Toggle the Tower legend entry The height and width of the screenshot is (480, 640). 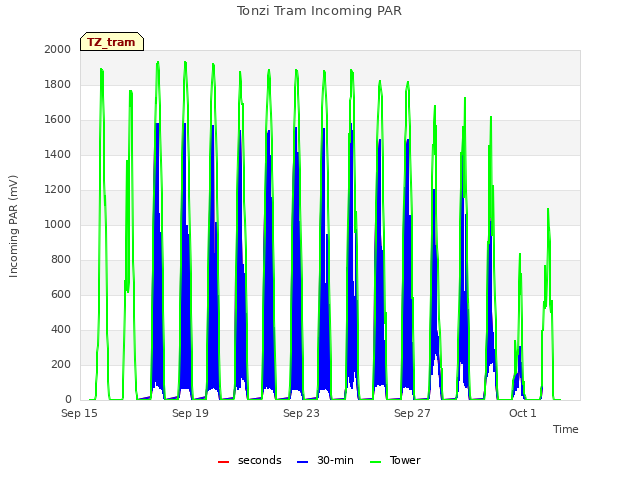pyautogui.click(x=395, y=460)
